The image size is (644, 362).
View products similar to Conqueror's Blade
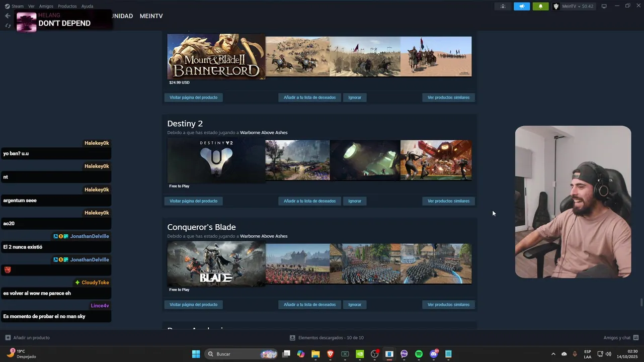[448, 305]
